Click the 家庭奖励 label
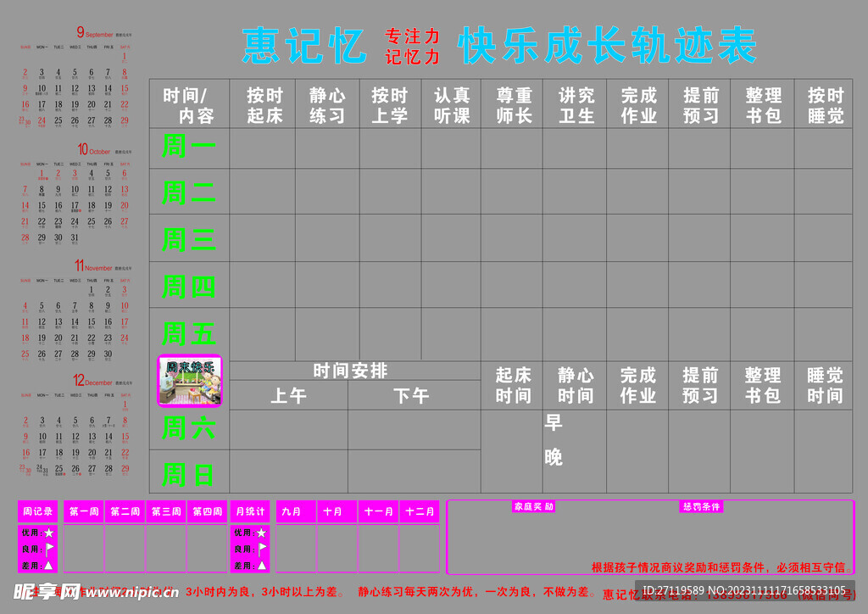 click(534, 506)
